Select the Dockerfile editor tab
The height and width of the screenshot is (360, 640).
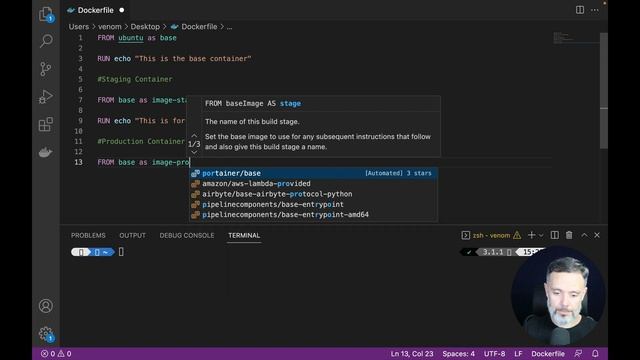click(96, 10)
